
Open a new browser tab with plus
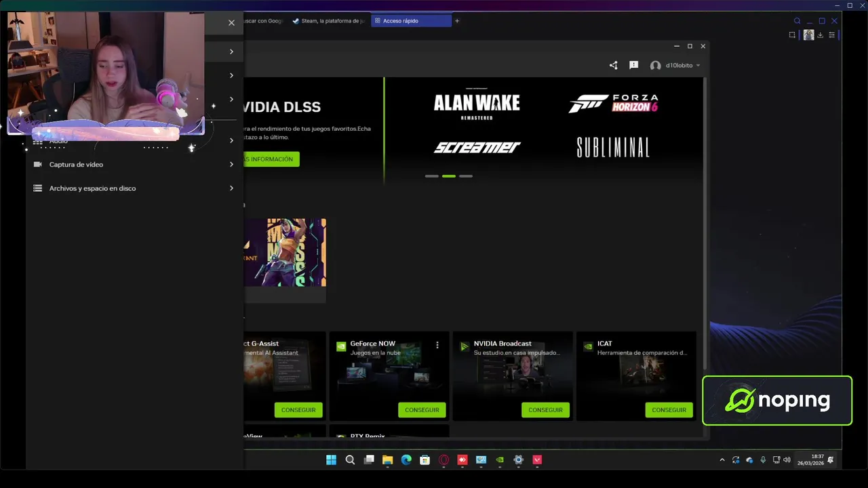tap(457, 21)
